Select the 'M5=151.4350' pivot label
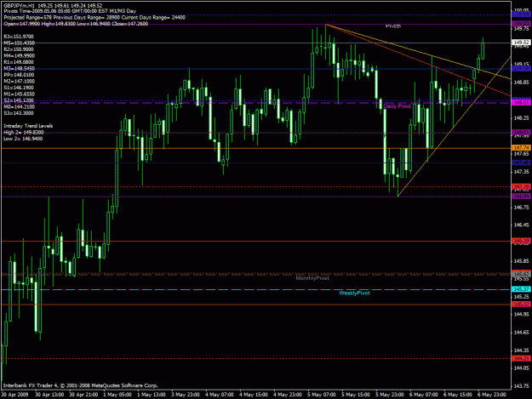 [x=19, y=43]
